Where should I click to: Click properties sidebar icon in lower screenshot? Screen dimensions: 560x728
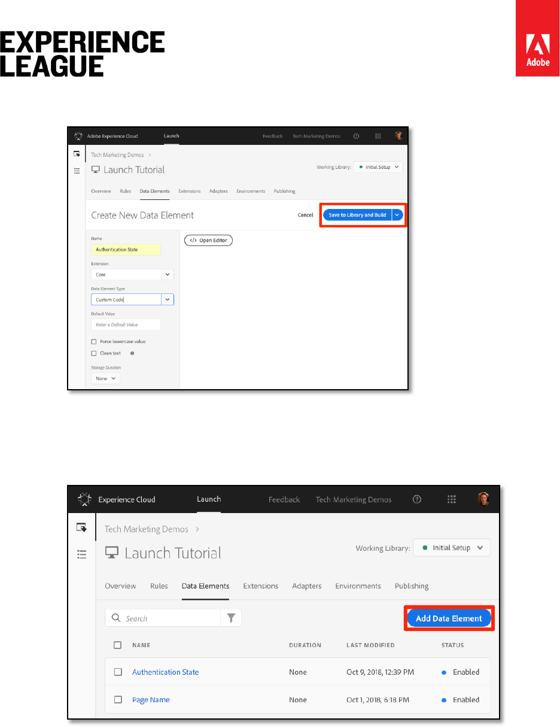(82, 527)
